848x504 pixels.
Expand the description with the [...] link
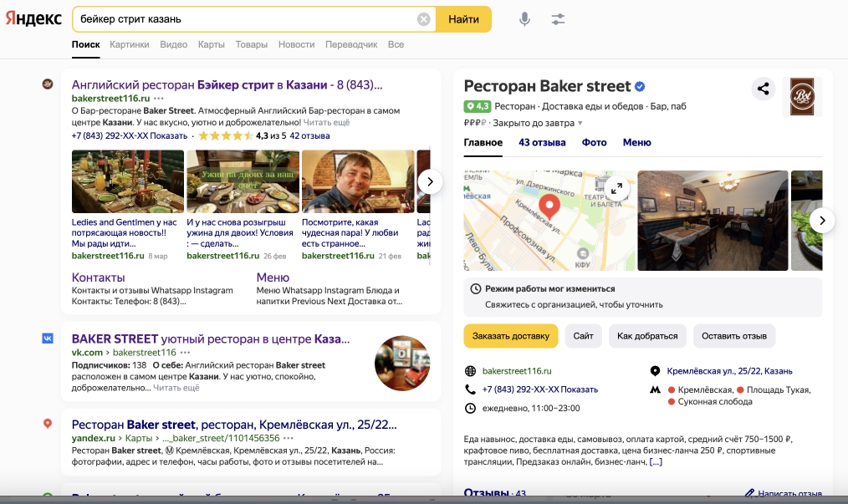[x=656, y=462]
